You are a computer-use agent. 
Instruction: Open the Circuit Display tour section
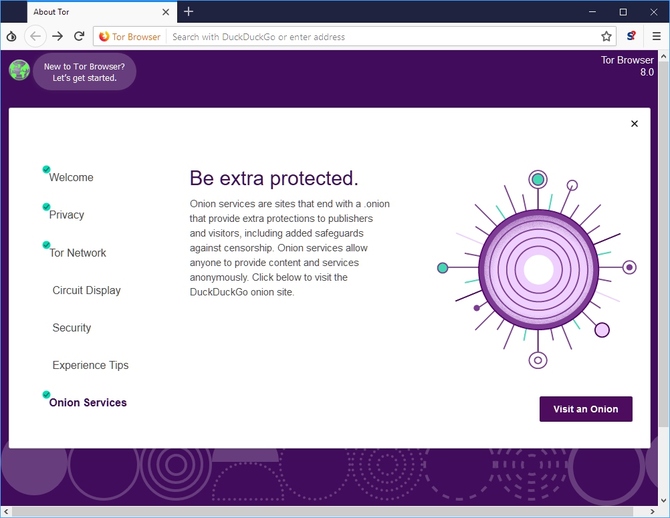(87, 290)
